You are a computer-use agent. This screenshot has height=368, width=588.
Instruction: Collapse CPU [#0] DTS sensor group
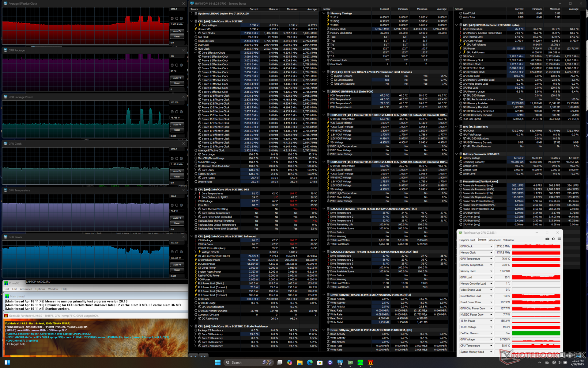(x=192, y=190)
